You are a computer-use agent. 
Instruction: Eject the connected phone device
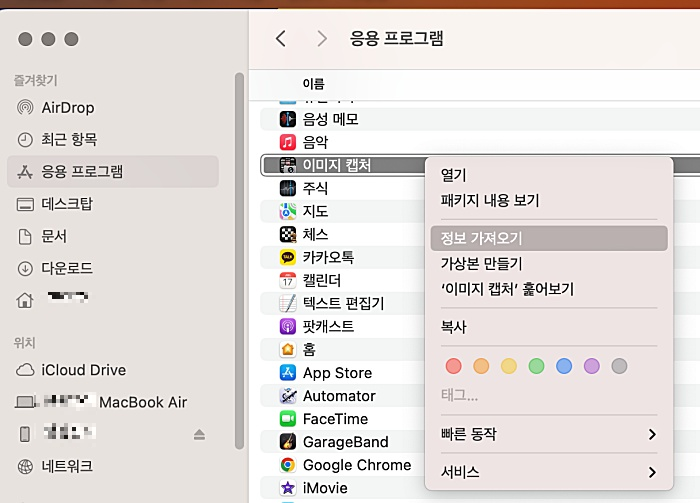199,434
